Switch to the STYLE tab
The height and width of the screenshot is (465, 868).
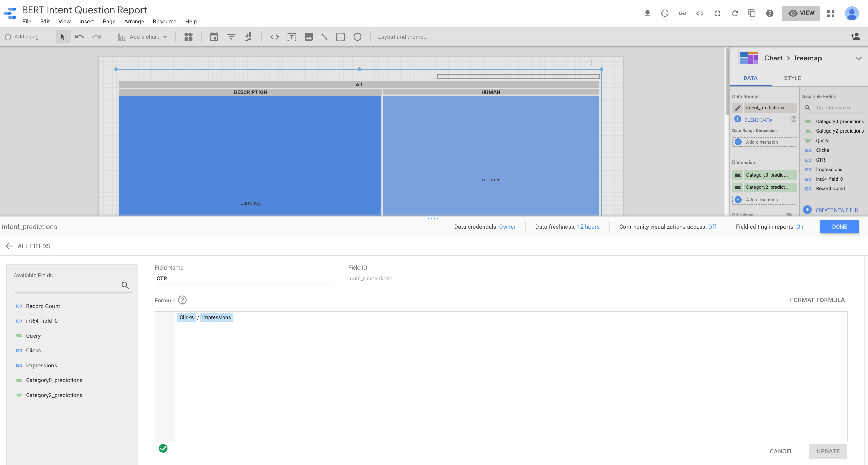[792, 78]
